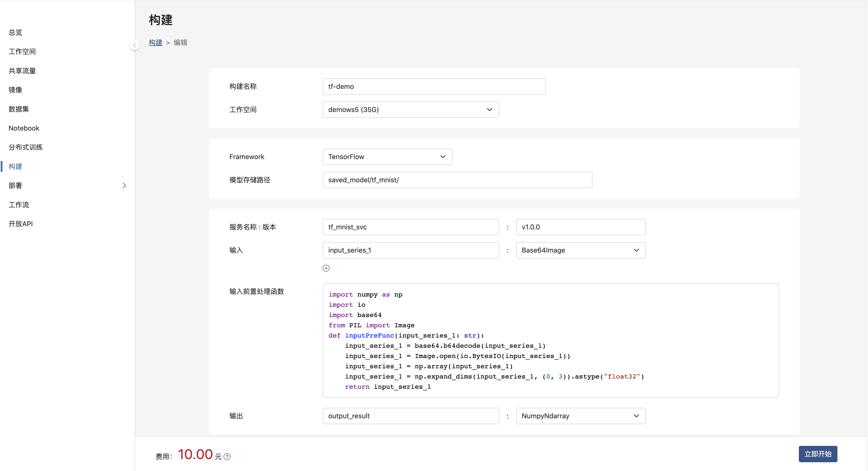
Task: Open the Framework TensorFlow dropdown
Action: pyautogui.click(x=387, y=157)
